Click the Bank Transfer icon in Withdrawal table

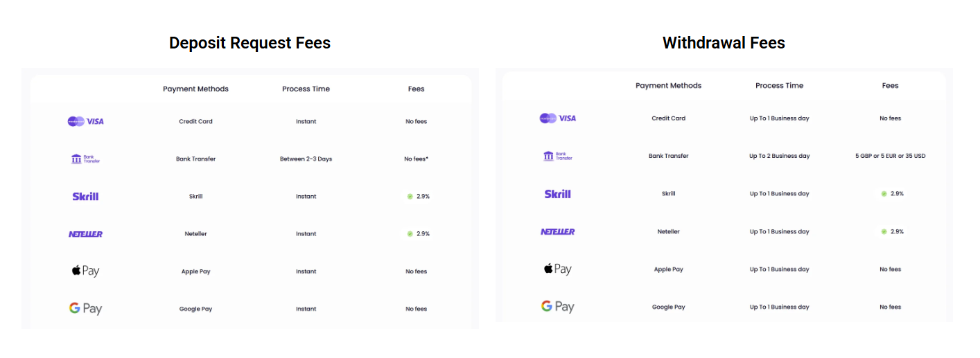557,156
